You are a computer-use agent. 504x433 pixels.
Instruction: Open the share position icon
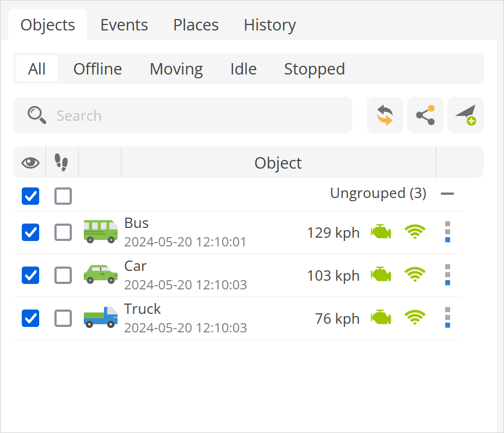tap(425, 115)
